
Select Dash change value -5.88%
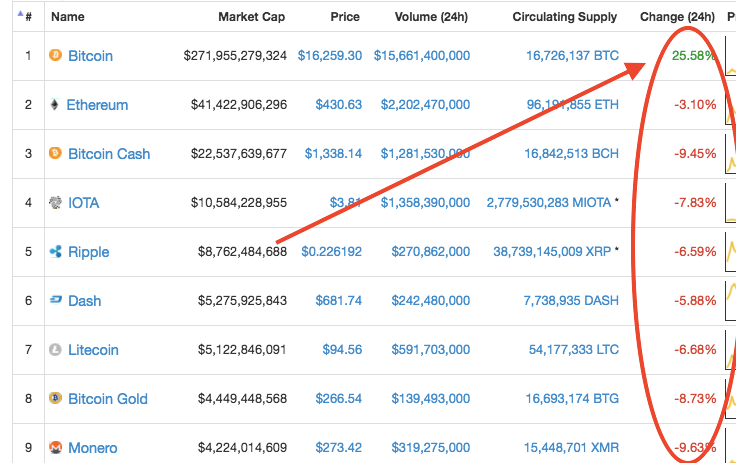tap(695, 301)
